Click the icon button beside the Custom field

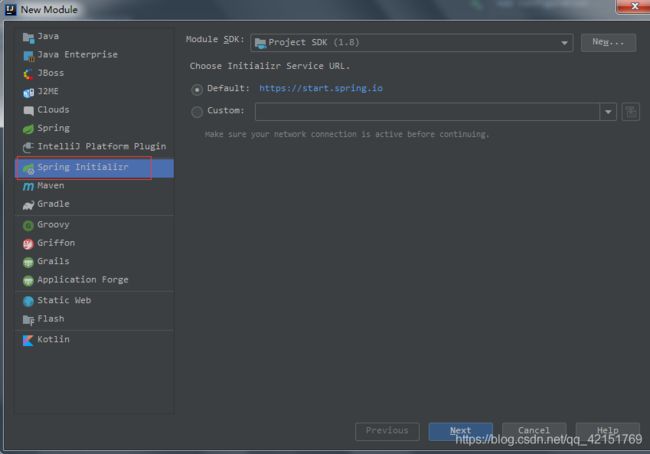pyautogui.click(x=631, y=112)
